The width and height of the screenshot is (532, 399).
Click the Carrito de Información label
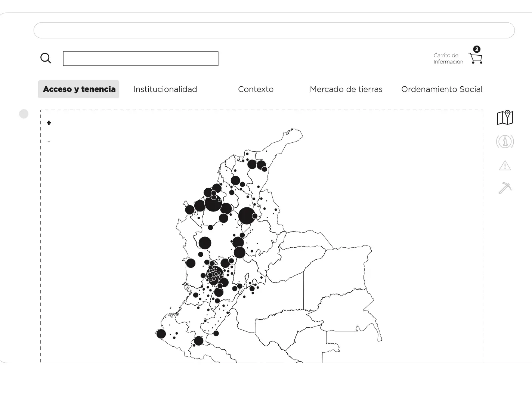point(448,59)
